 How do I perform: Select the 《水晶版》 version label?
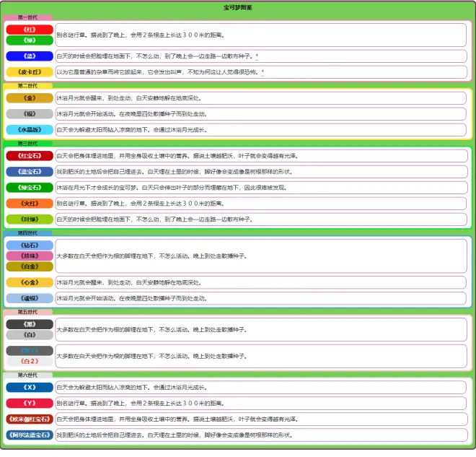click(30, 130)
